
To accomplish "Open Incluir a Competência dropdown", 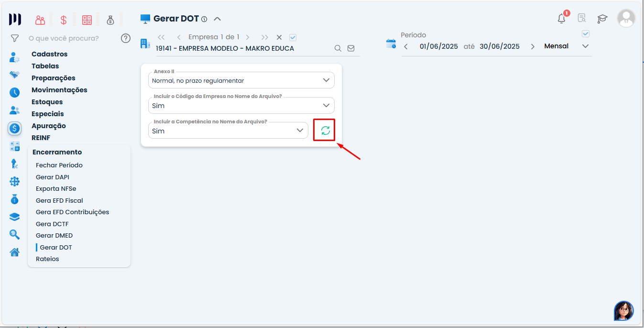I will [x=228, y=131].
